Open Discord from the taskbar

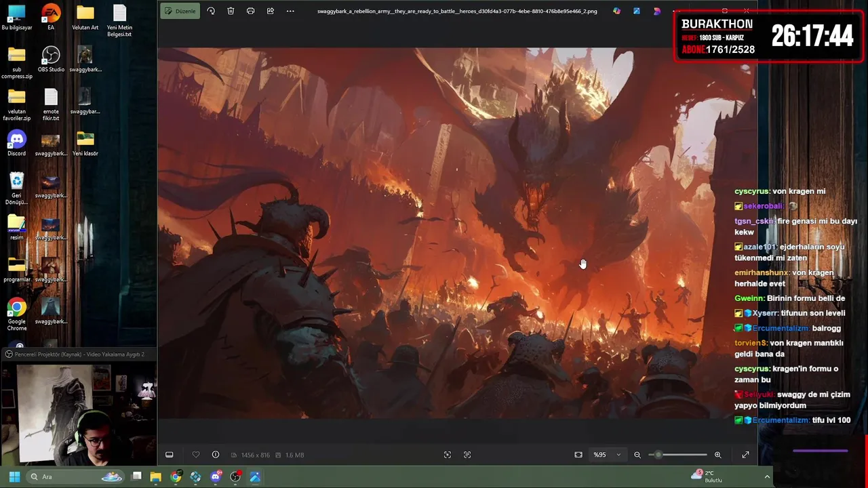216,476
